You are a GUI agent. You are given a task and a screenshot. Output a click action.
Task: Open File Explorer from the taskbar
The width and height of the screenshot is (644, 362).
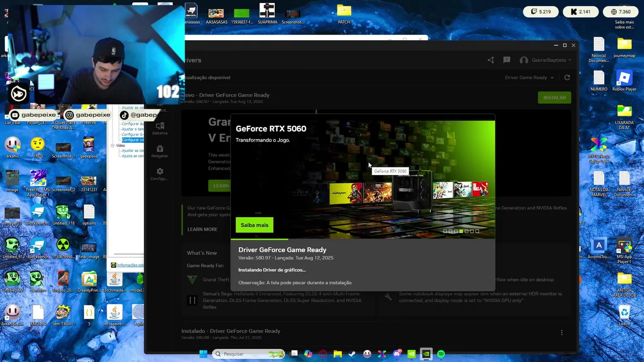[338, 354]
